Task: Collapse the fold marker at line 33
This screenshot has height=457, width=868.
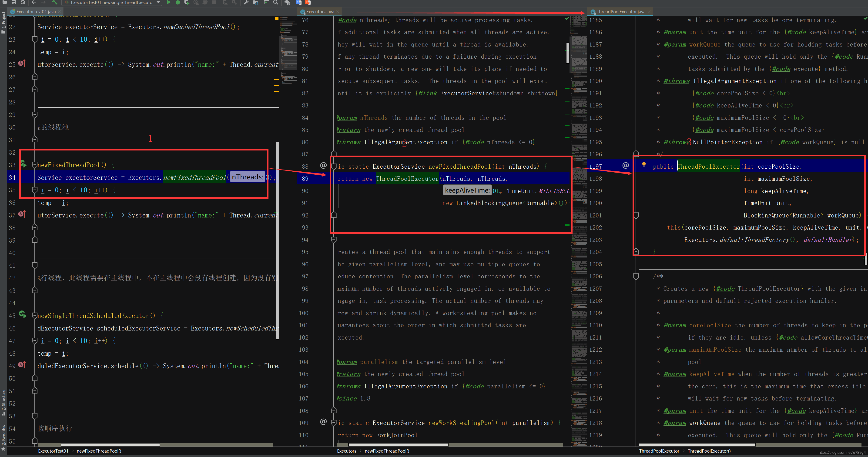Action: (x=34, y=165)
